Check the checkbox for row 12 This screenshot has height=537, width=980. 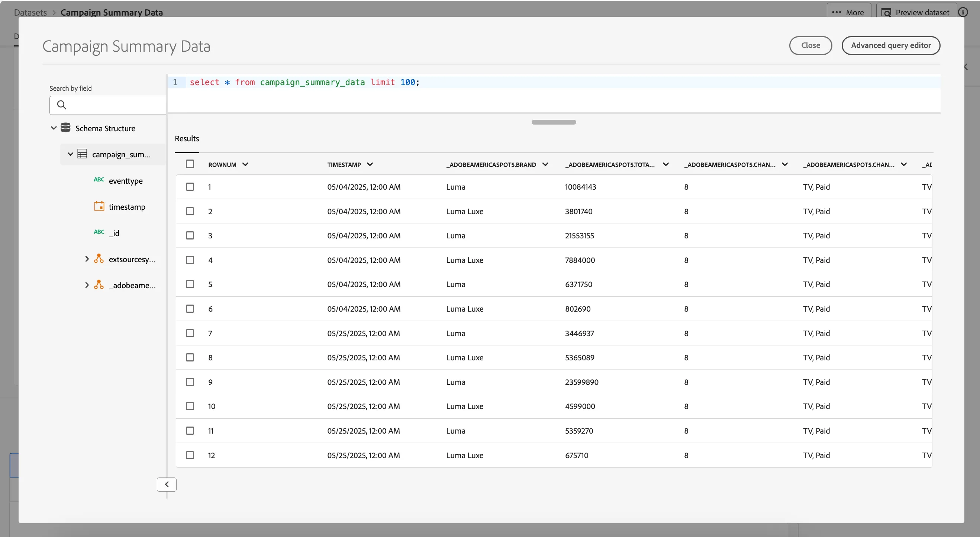point(190,455)
